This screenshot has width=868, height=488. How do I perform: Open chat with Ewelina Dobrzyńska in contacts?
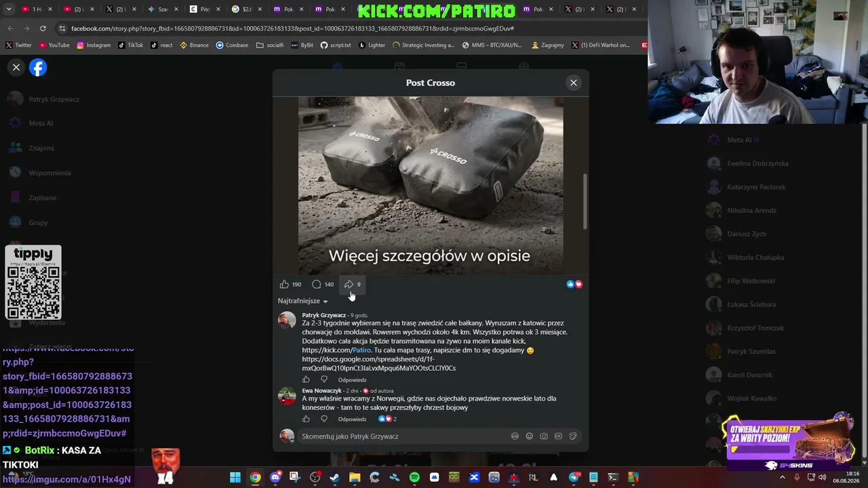tap(748, 163)
